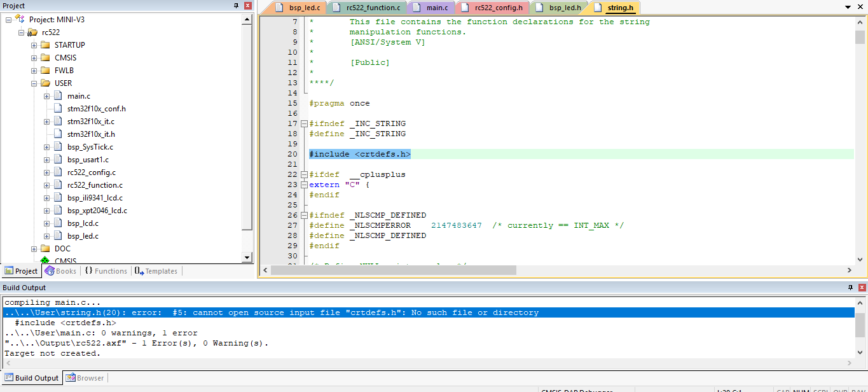Click the editor horizontal scrollbar thumb
868x392 pixels.
tap(393, 270)
